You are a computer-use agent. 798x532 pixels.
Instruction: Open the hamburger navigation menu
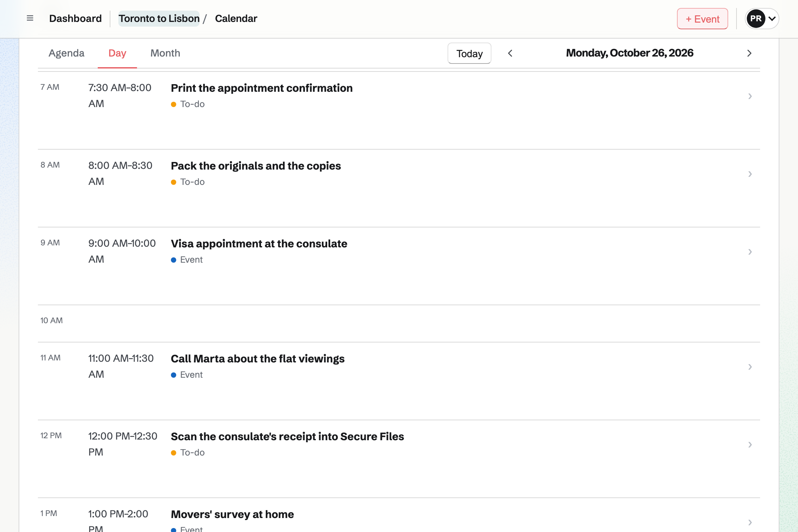(30, 18)
